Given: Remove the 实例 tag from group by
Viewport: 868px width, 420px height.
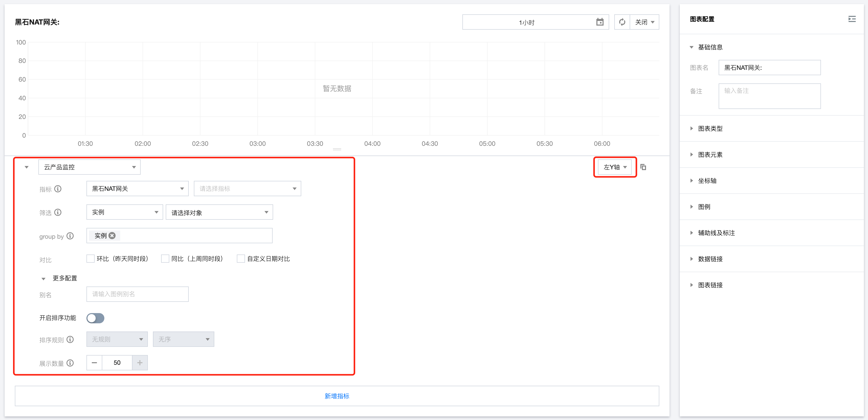Looking at the screenshot, I should click(x=112, y=236).
